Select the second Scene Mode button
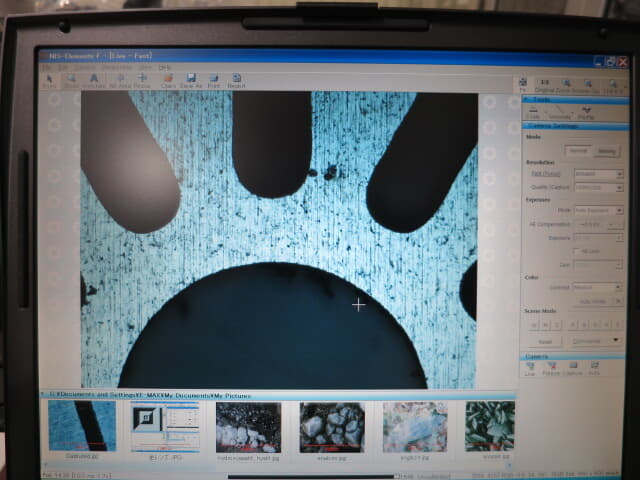This screenshot has height=480, width=640. (x=546, y=325)
